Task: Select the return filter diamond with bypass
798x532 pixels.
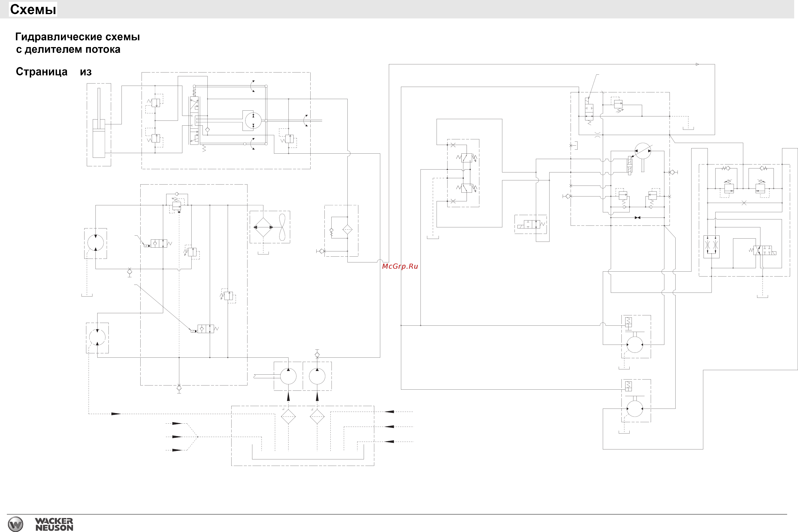Action: tap(347, 230)
